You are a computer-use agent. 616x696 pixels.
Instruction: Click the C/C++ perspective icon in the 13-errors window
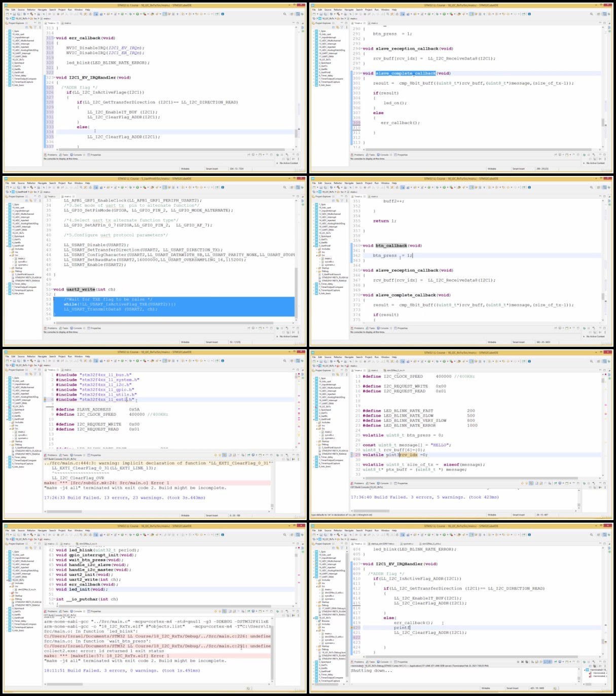point(298,360)
